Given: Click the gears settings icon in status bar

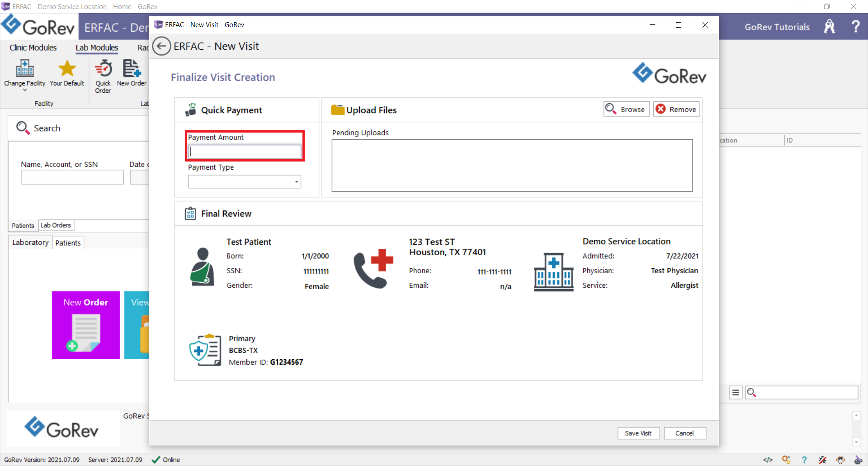Looking at the screenshot, I should (x=786, y=460).
